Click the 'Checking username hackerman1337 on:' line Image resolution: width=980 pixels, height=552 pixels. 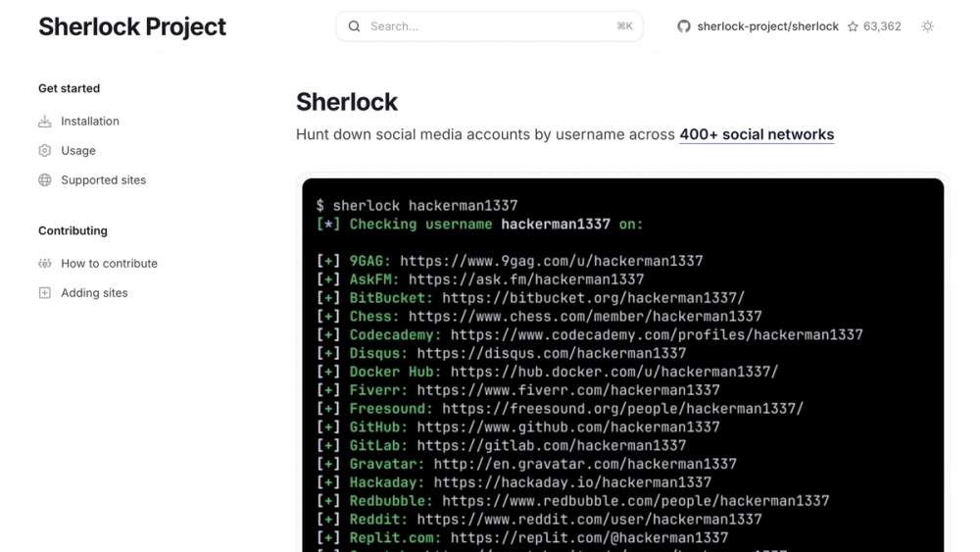click(x=479, y=225)
